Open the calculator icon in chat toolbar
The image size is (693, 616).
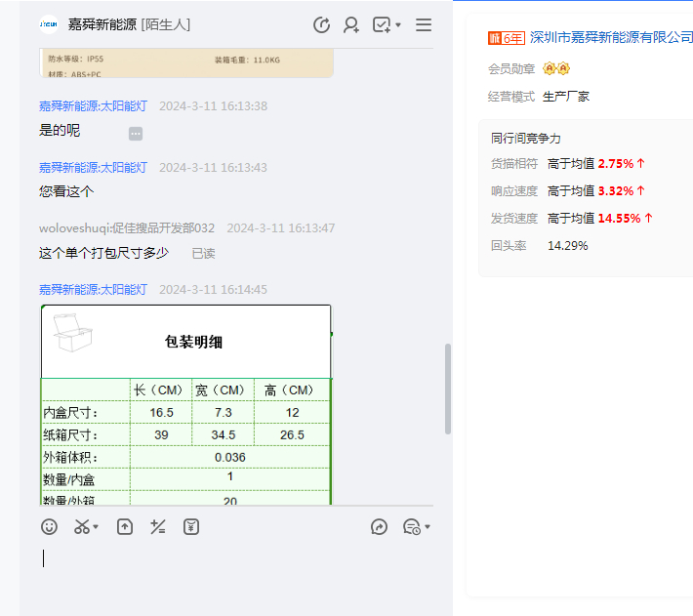157,527
